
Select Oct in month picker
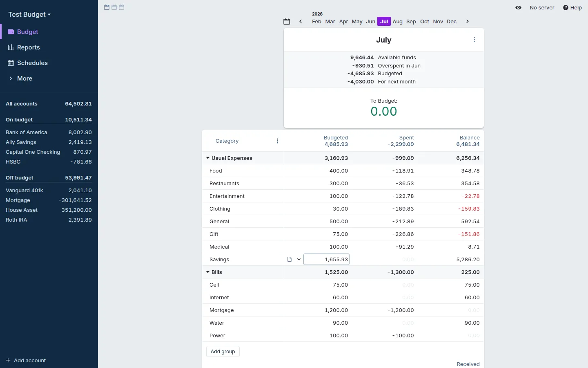tap(425, 21)
